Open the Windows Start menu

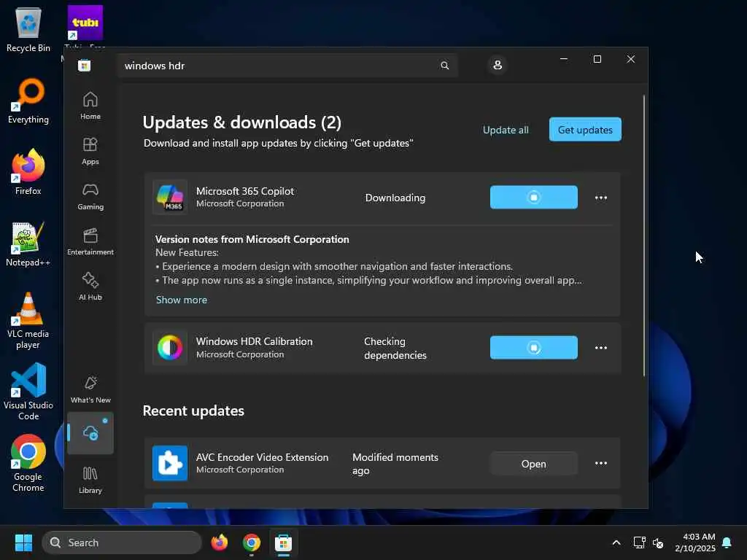pyautogui.click(x=23, y=542)
